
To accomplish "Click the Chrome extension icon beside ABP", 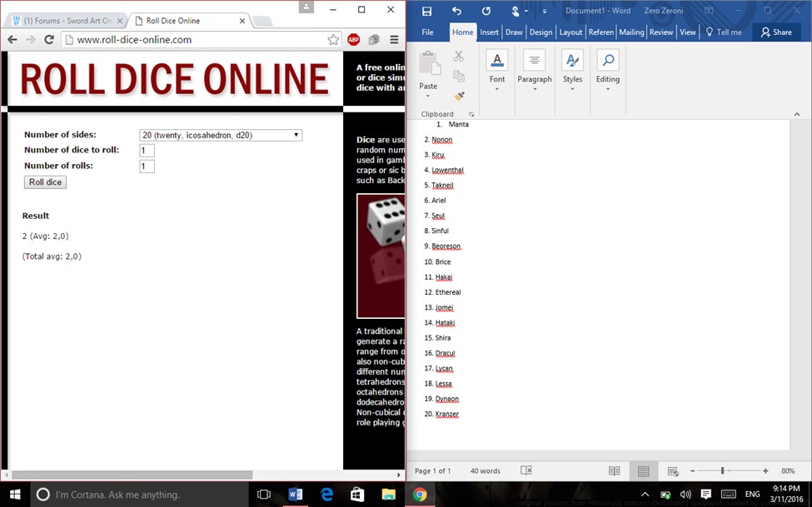I will point(374,39).
